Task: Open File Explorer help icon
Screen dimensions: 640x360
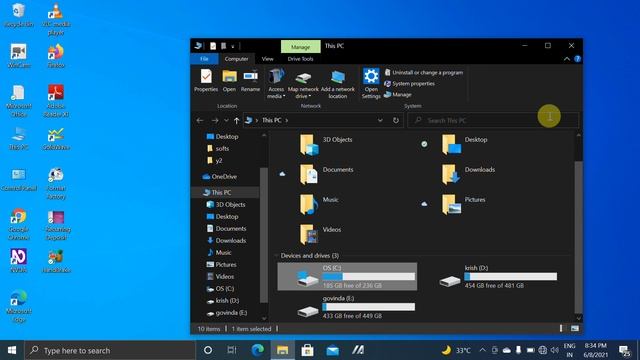Action: tap(578, 59)
